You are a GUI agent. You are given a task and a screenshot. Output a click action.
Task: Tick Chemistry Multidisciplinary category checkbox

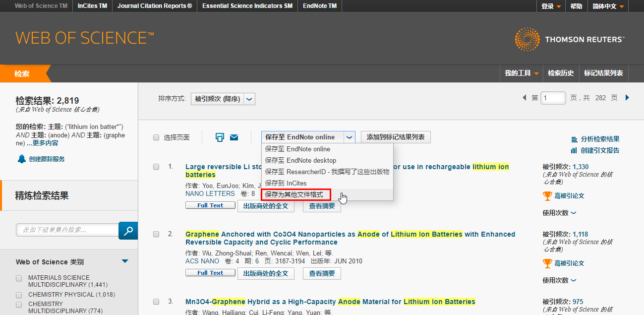19,304
